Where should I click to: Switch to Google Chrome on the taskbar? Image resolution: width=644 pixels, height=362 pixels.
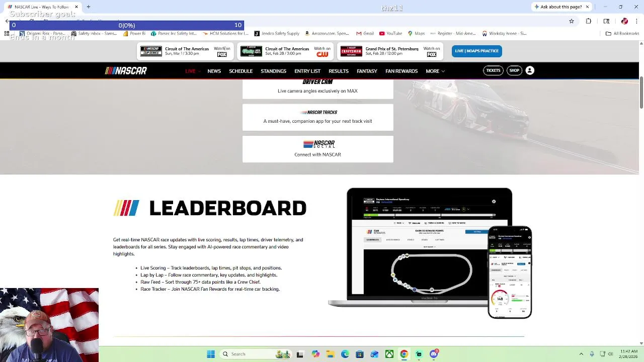coord(404,354)
